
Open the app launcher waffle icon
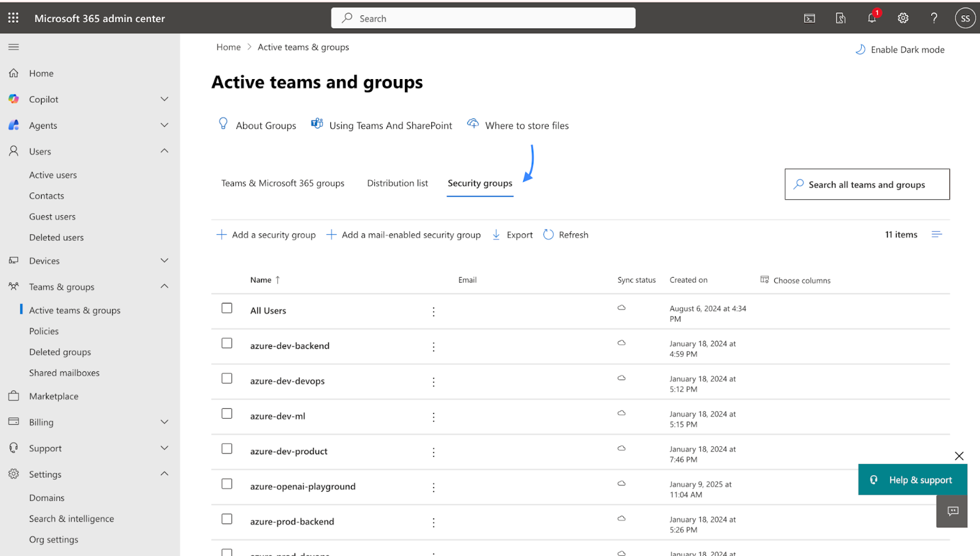(13, 18)
